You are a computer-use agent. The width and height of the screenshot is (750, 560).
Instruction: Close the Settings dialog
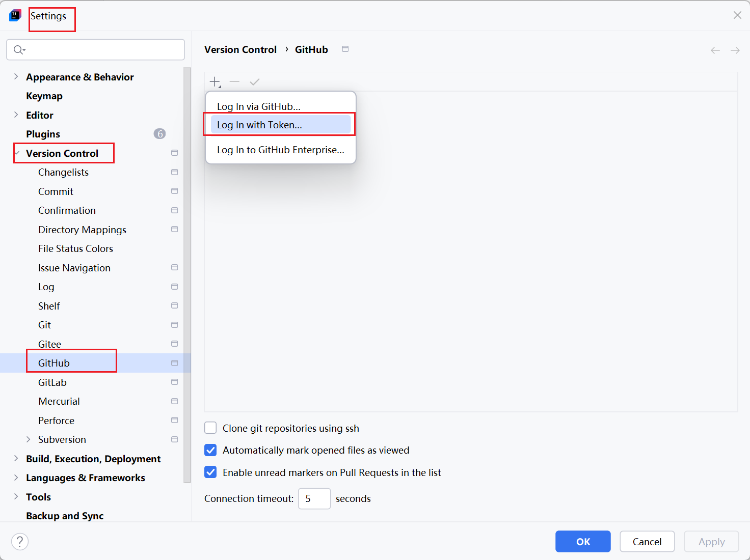point(737,15)
